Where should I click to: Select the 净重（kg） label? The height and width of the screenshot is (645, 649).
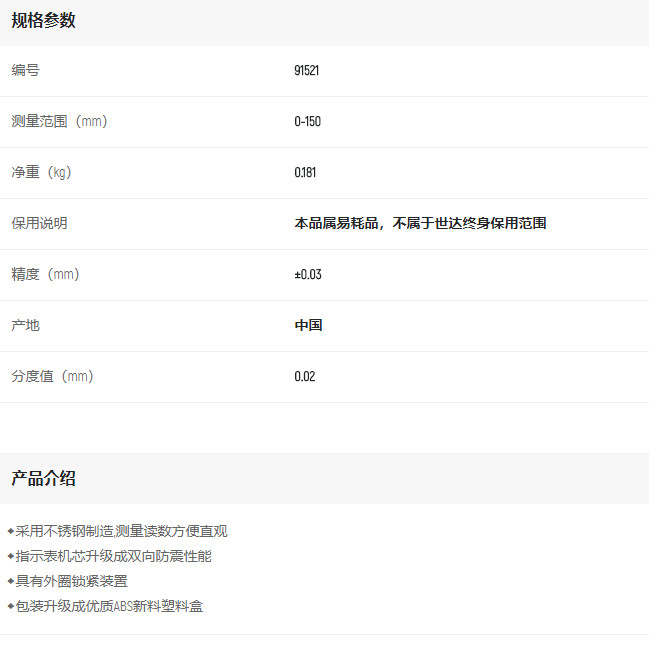pyautogui.click(x=41, y=172)
